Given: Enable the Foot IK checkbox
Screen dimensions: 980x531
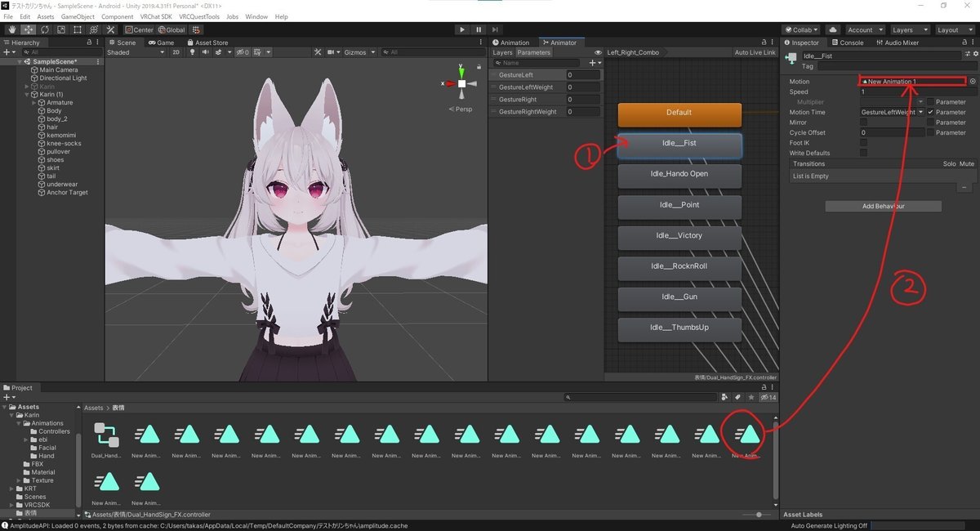Looking at the screenshot, I should point(864,143).
